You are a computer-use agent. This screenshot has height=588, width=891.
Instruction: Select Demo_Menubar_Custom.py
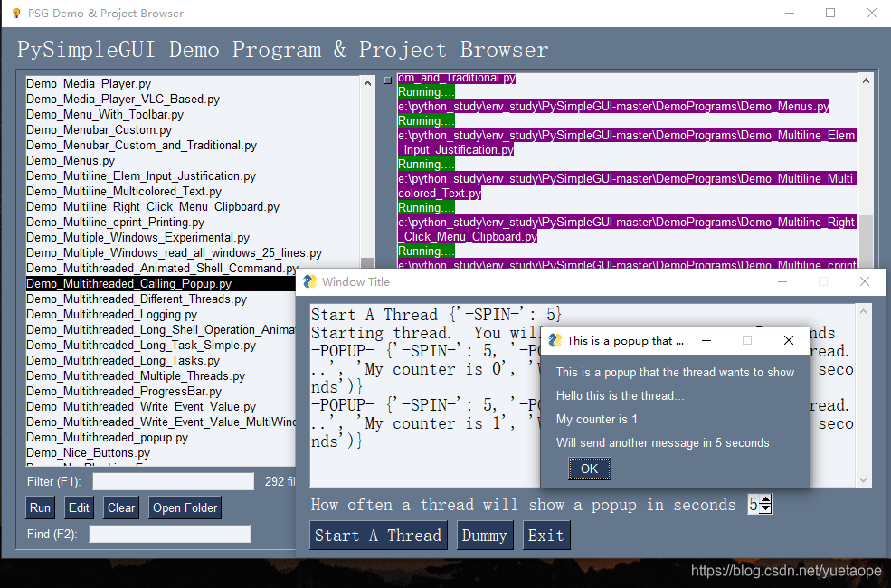coord(99,129)
